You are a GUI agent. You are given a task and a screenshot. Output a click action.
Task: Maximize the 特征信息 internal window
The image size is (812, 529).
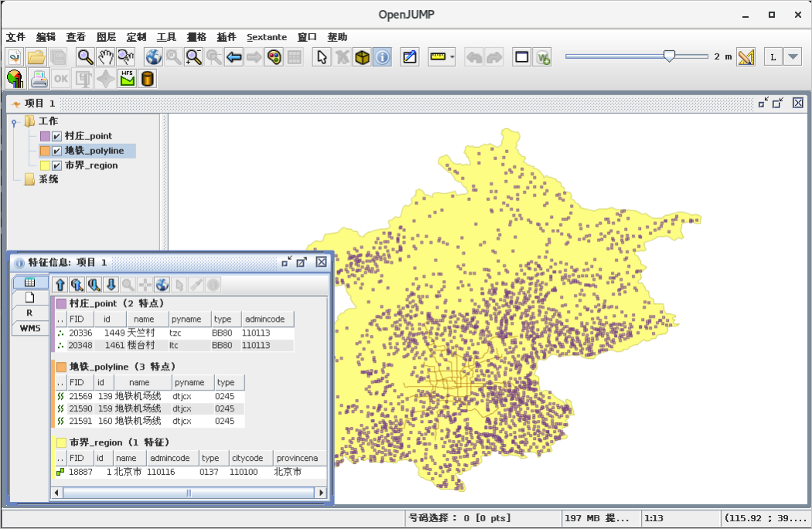tap(302, 262)
